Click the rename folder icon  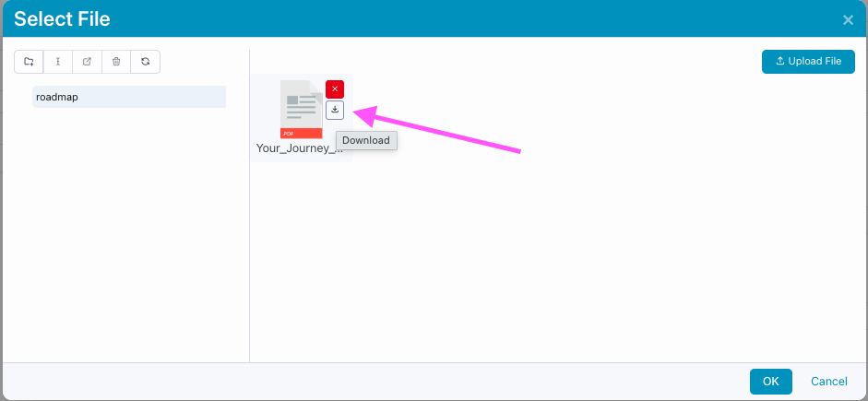[58, 62]
